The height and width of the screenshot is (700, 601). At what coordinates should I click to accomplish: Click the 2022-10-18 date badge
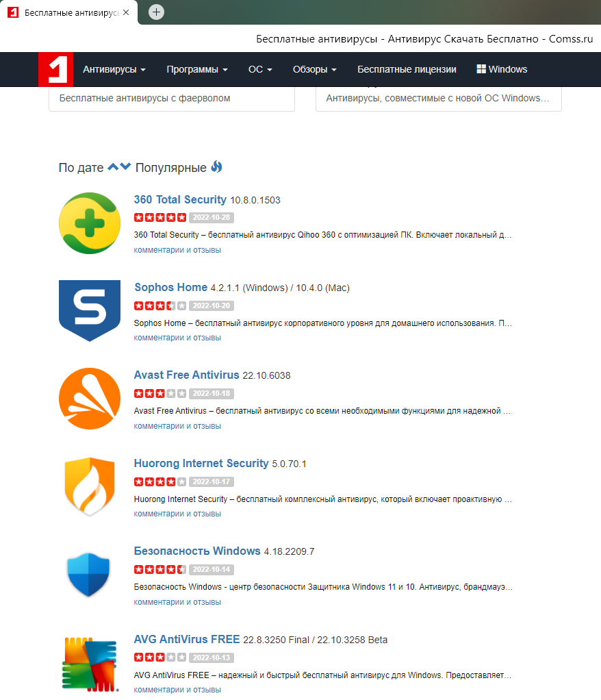[212, 393]
